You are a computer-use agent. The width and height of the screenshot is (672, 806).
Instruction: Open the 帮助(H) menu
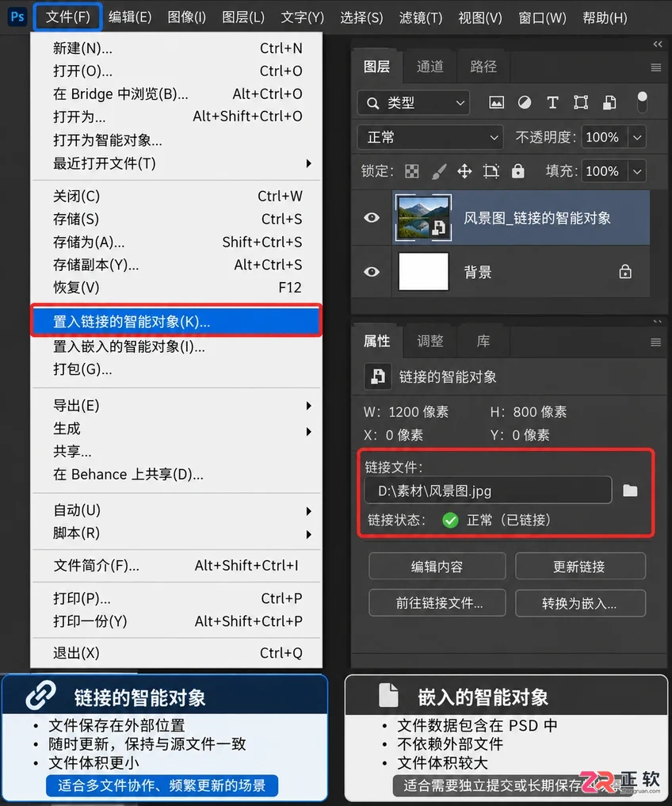(605, 18)
